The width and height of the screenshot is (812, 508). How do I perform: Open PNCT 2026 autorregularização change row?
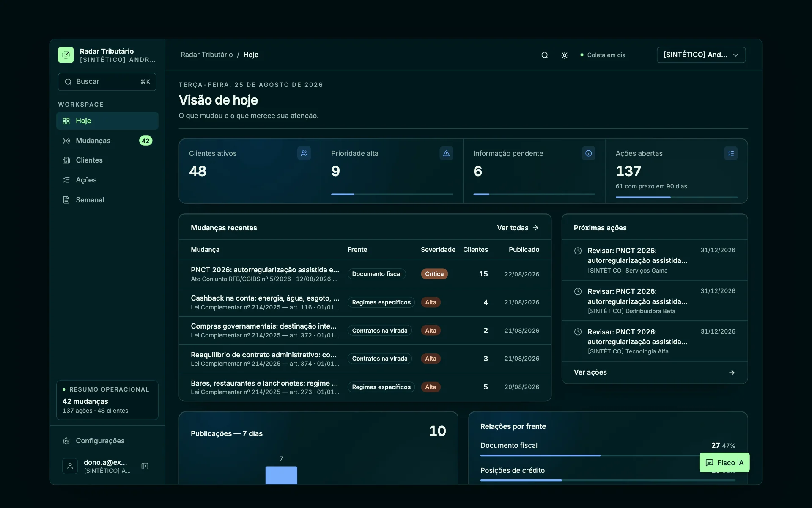tap(365, 274)
